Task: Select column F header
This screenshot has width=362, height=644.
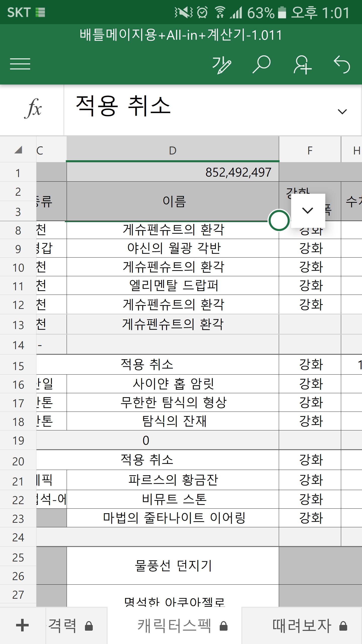Action: pyautogui.click(x=310, y=150)
